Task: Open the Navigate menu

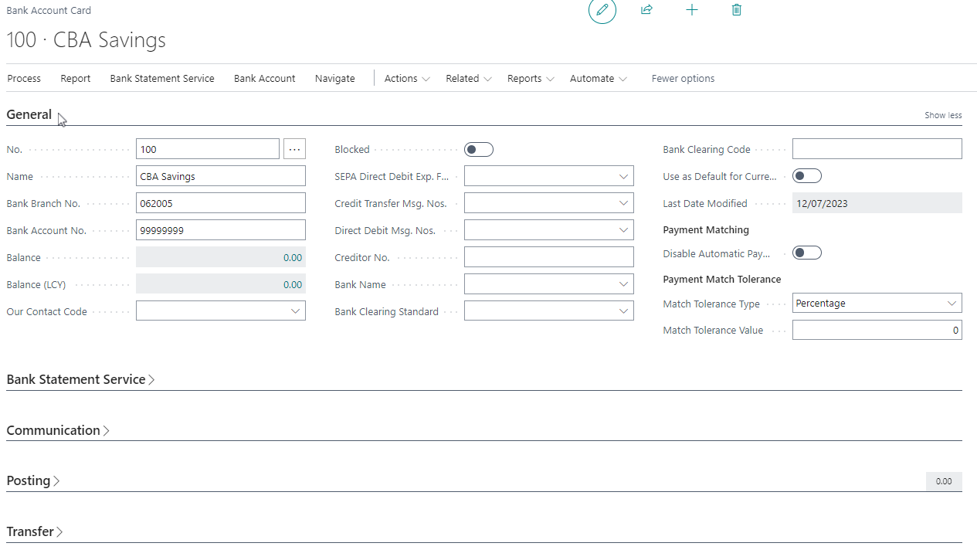Action: tap(334, 79)
